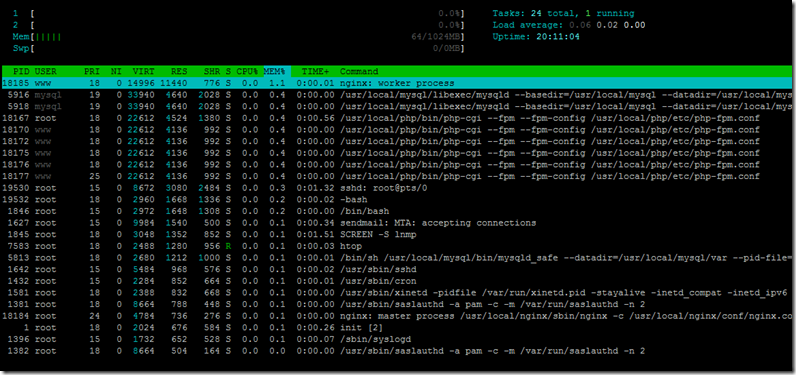Select the init [2] process row
796x375 pixels.
397,328
